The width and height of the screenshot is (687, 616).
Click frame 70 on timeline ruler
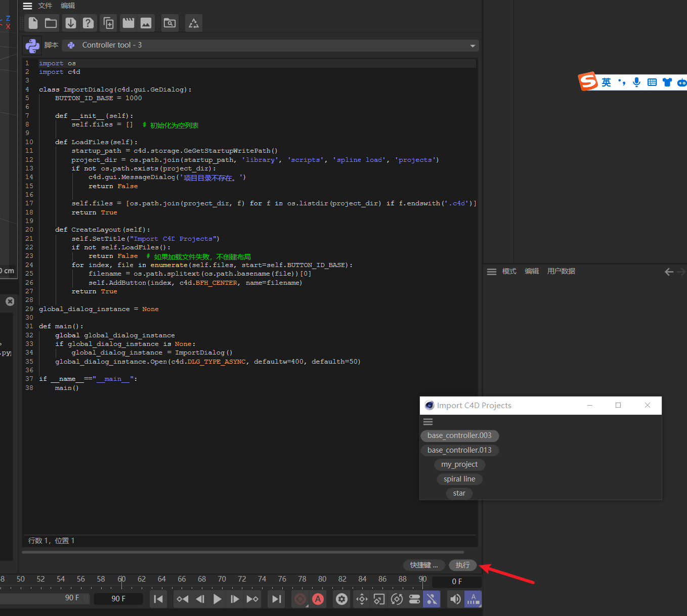pyautogui.click(x=222, y=579)
